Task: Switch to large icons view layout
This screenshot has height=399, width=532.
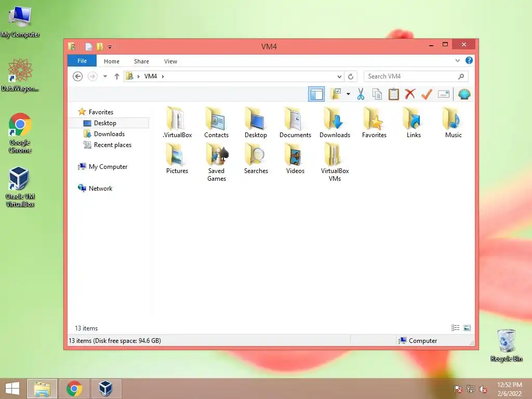Action: pos(467,328)
